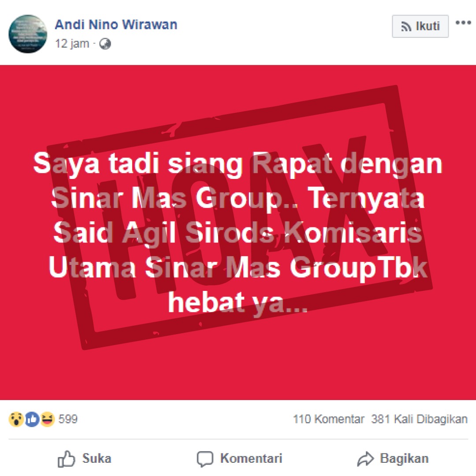Open Andi Nino Wirawan's profile picture
476x476 pixels.
pyautogui.click(x=28, y=33)
